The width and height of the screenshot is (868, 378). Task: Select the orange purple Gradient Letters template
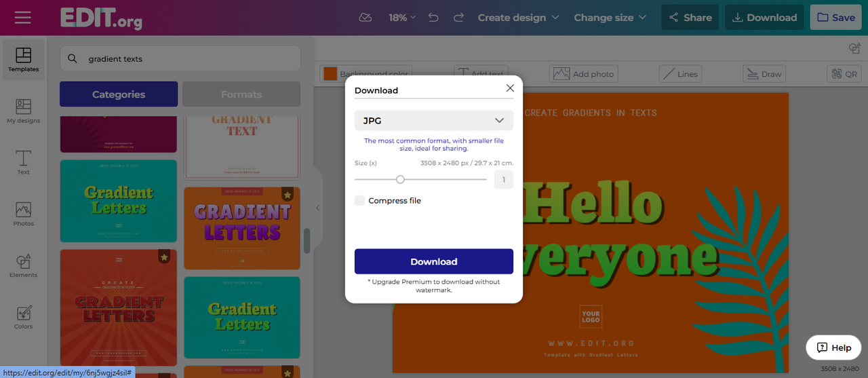(242, 228)
